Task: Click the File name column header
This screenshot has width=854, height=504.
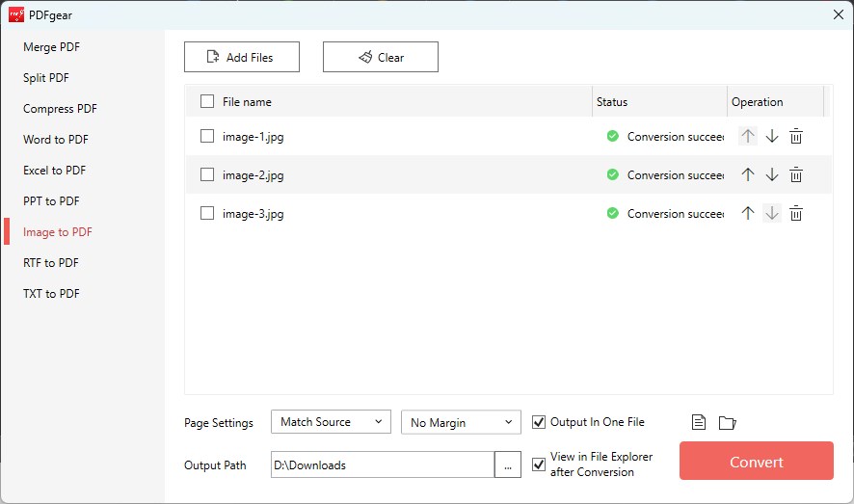Action: (x=247, y=102)
